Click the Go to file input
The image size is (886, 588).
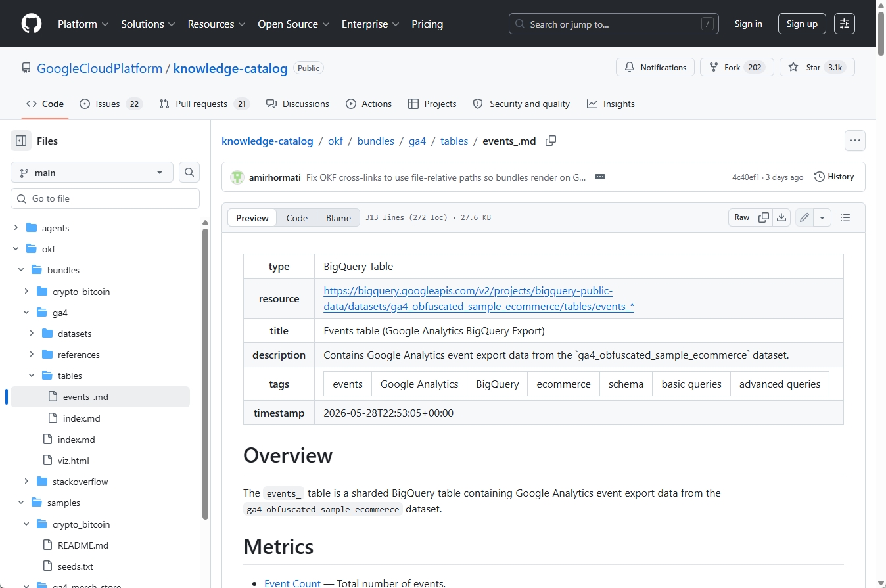[x=105, y=198]
